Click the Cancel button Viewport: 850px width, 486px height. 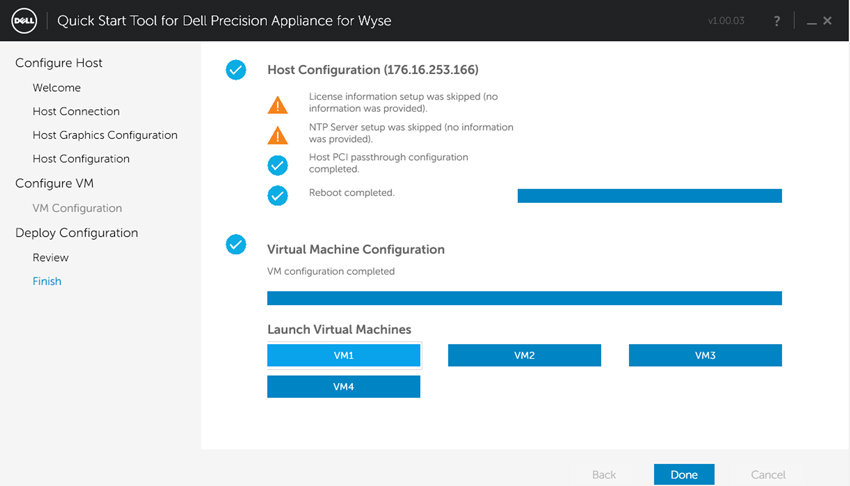768,475
